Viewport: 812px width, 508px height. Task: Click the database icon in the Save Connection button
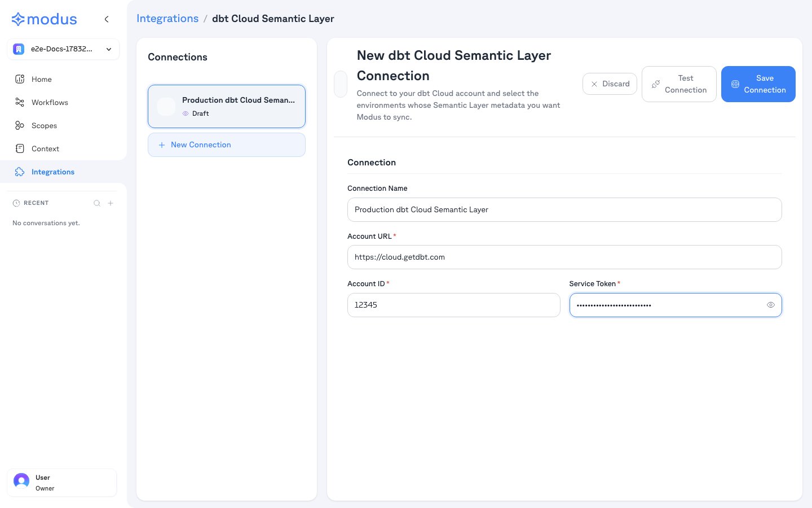pyautogui.click(x=735, y=84)
